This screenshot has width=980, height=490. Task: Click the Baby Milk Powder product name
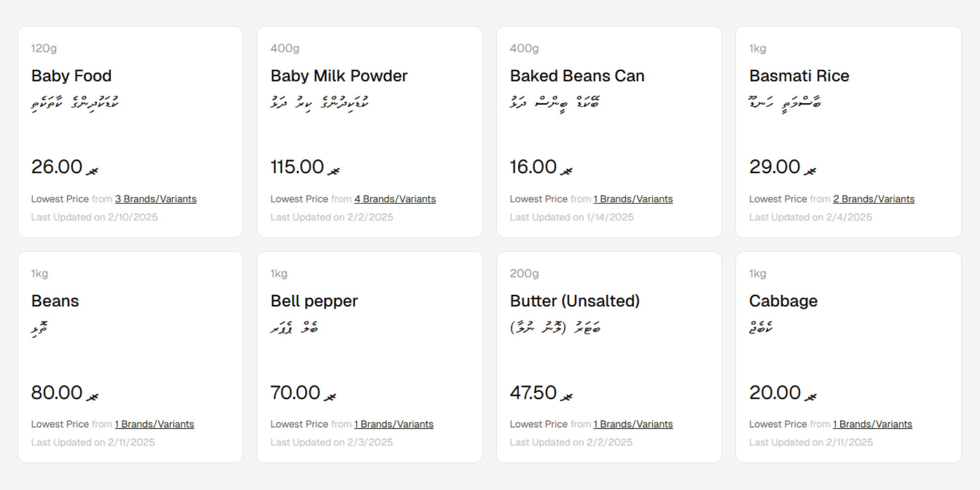point(339,76)
